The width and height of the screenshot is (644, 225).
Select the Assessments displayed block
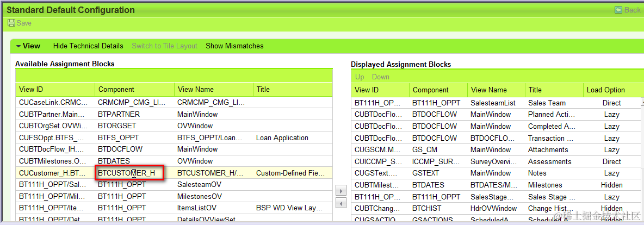(x=554, y=161)
